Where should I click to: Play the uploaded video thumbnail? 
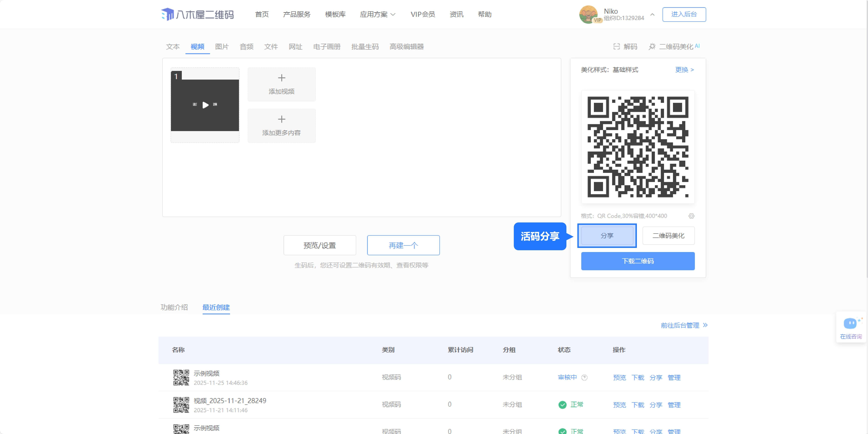tap(205, 105)
